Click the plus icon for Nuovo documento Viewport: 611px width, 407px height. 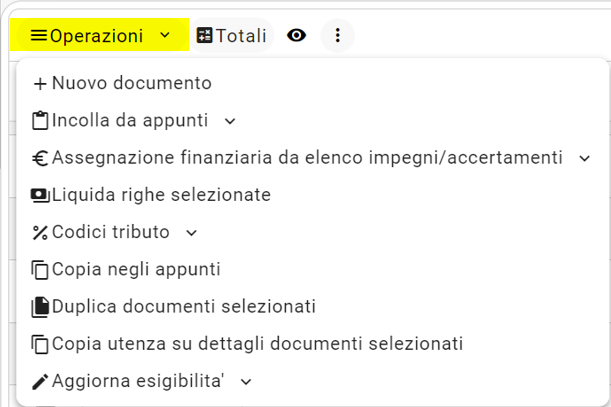40,83
